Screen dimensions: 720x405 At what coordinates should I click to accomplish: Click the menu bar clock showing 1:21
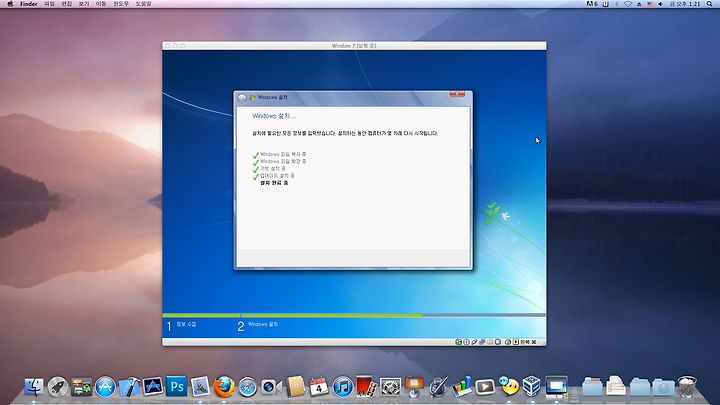tap(685, 4)
